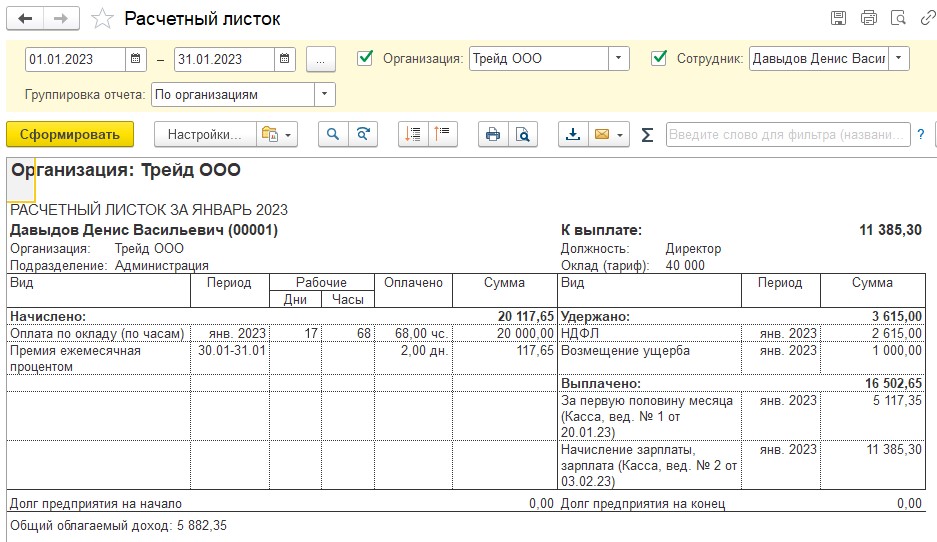This screenshot has width=937, height=542.
Task: Open help question mark icon
Action: (x=921, y=134)
